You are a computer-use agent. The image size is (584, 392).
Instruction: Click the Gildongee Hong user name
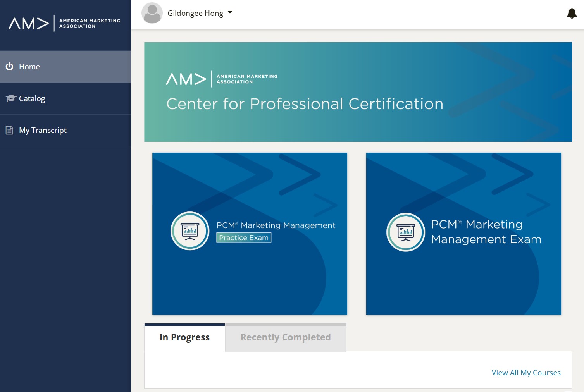point(195,13)
